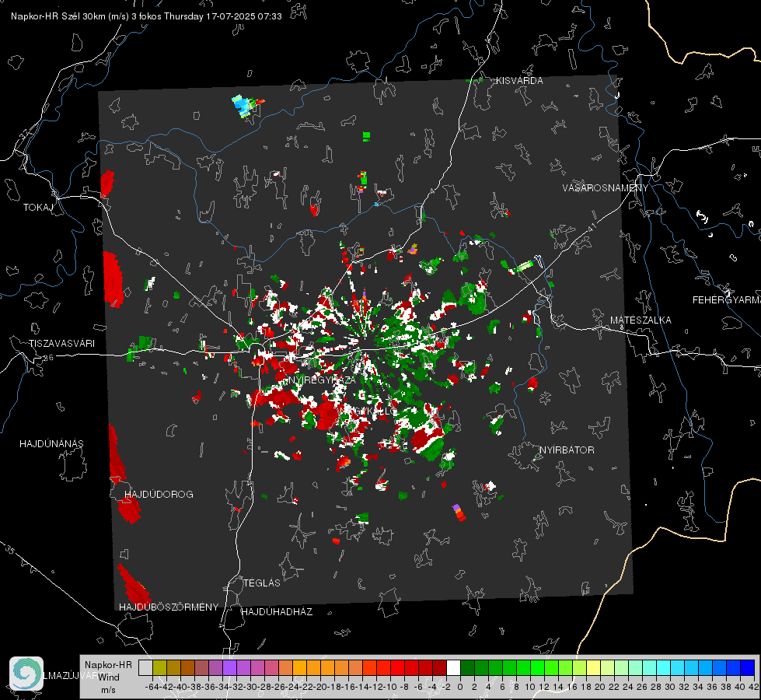The image size is (761, 700).
Task: Click the HAJDÚBÖSZÖRMÉNY town label
Action: point(169,607)
